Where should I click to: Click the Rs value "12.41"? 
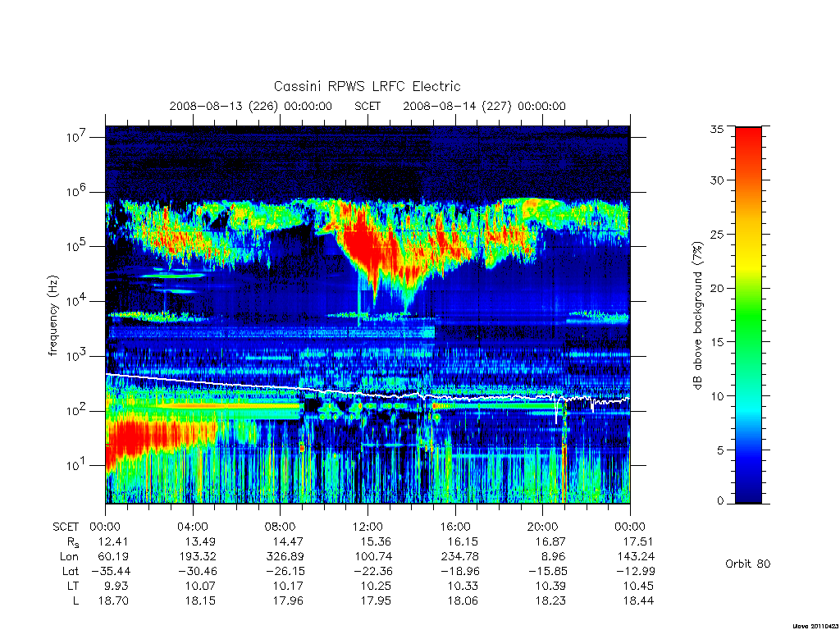(x=113, y=541)
